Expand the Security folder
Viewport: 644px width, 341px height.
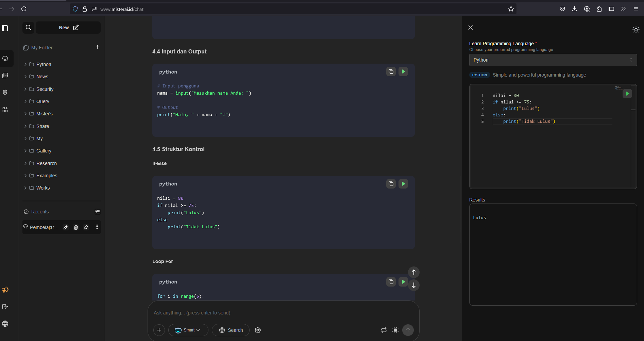[x=45, y=89]
